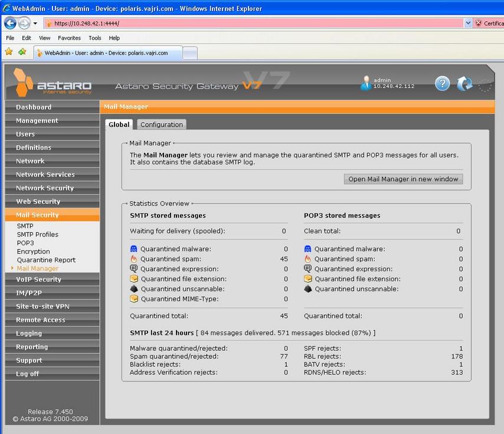504x434 pixels.
Task: Click the POP3 Quarantined file extension box icon
Action: click(308, 278)
